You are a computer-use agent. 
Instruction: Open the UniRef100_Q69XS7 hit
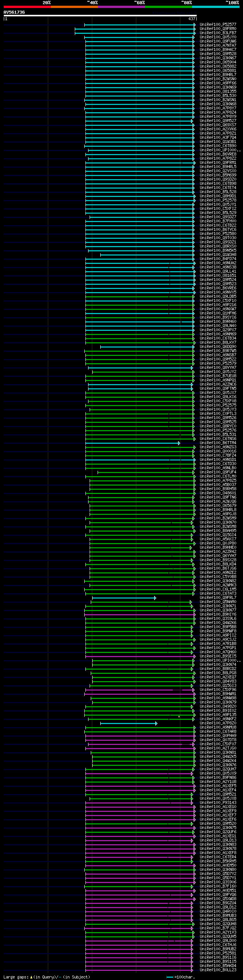[218, 125]
